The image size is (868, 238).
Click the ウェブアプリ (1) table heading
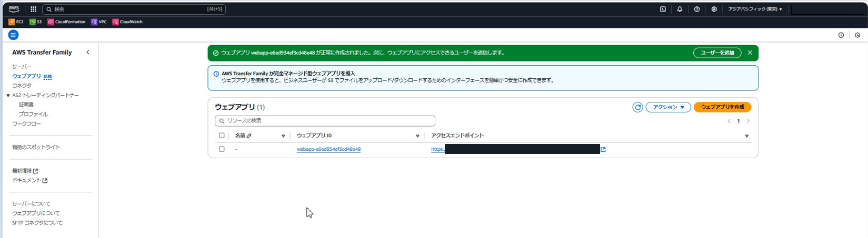pyautogui.click(x=240, y=107)
